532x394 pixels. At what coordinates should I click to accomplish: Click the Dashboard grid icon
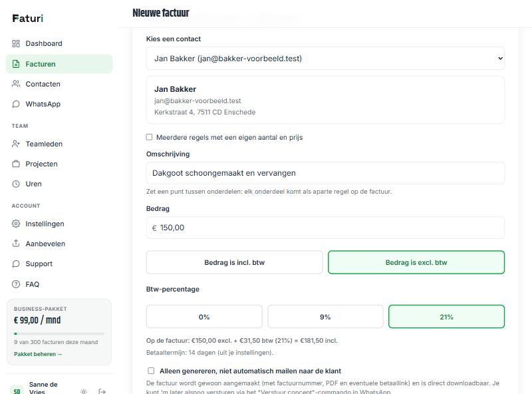(x=16, y=43)
